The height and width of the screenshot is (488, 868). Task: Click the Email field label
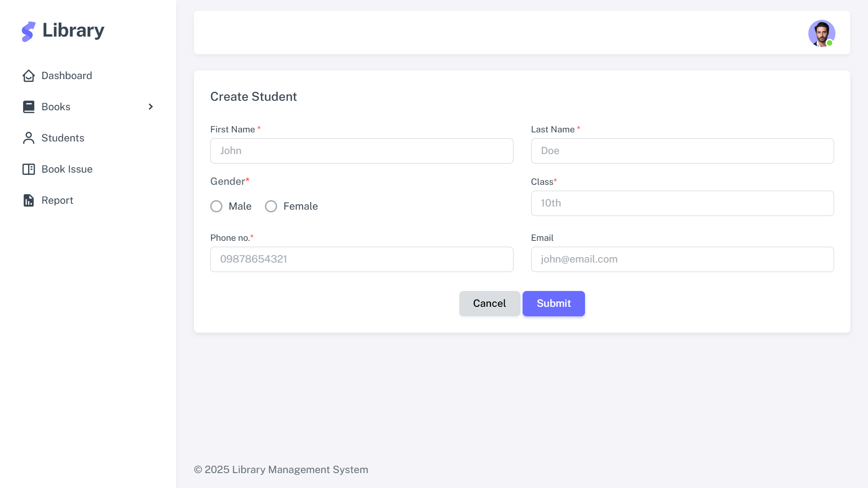542,238
